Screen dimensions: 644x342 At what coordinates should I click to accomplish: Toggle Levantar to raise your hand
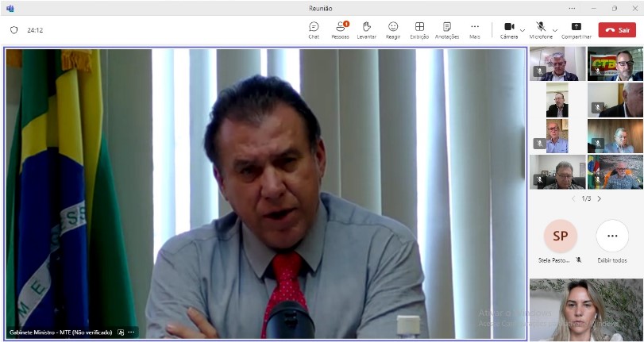coord(366,29)
